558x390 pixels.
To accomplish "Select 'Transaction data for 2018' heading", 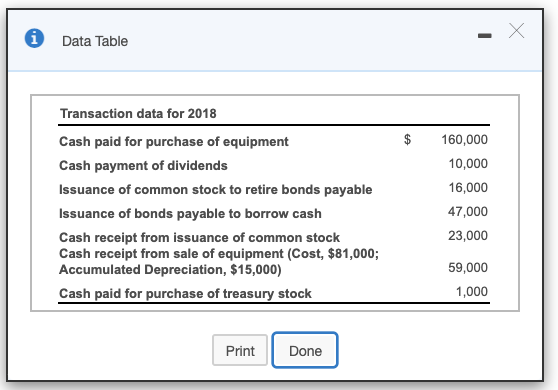I will (138, 114).
